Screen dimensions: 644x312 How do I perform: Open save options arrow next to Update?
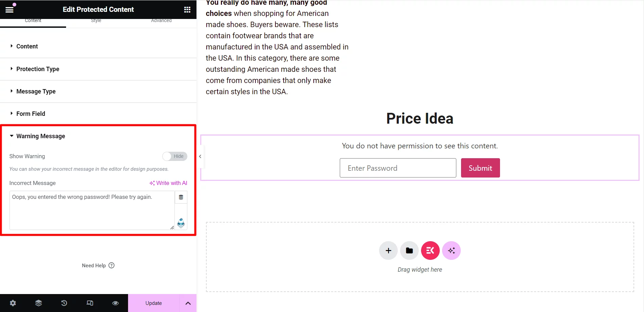[188, 303]
